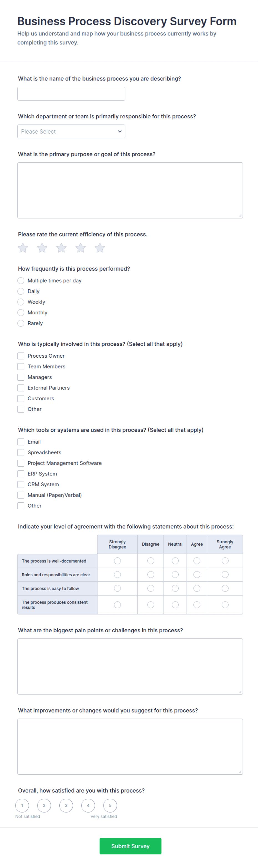Mark Disagree for process easy to follow

151,588
